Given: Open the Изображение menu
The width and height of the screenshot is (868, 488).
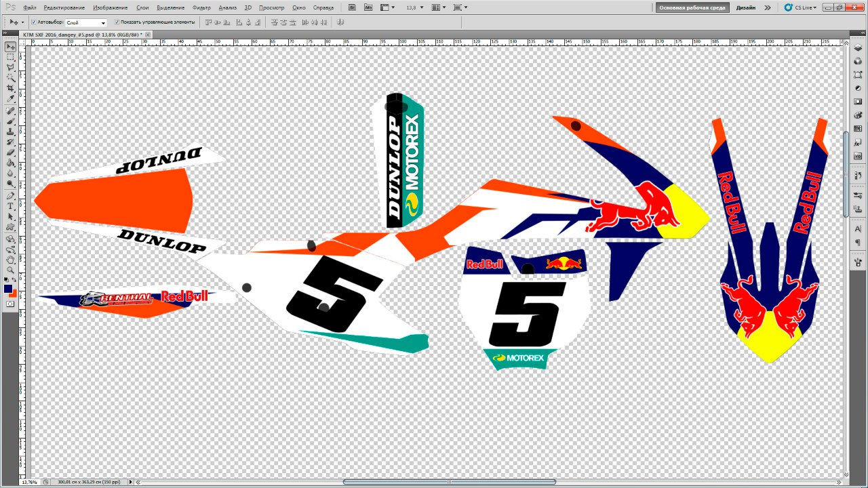Looking at the screenshot, I should point(111,7).
